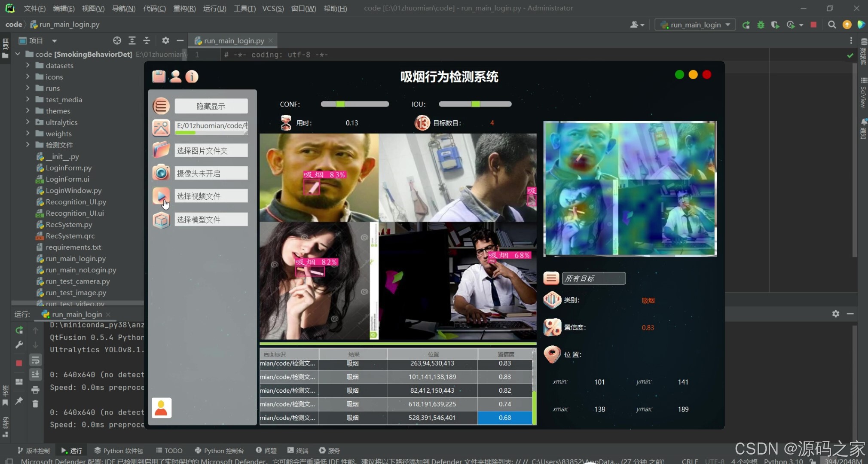Click the Python 控制台 button at the bottom
868x464 pixels.
pyautogui.click(x=219, y=450)
